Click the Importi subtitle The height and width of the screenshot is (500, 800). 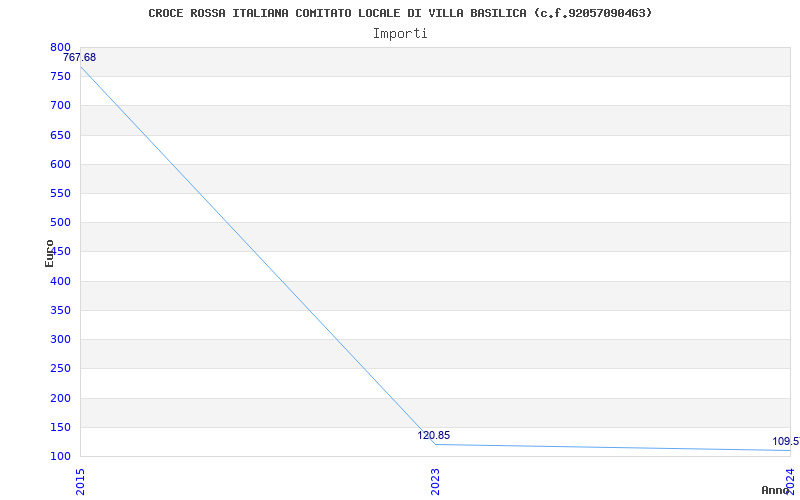click(400, 34)
